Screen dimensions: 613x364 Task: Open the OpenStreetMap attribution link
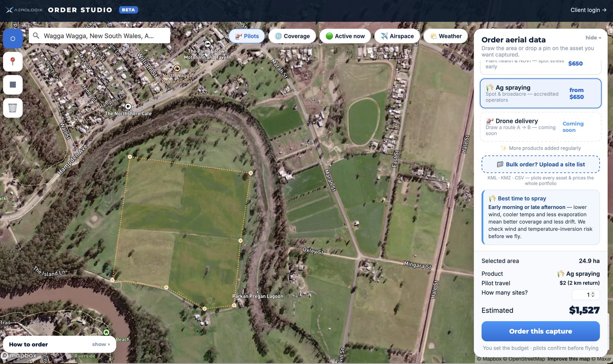pyautogui.click(x=524, y=359)
